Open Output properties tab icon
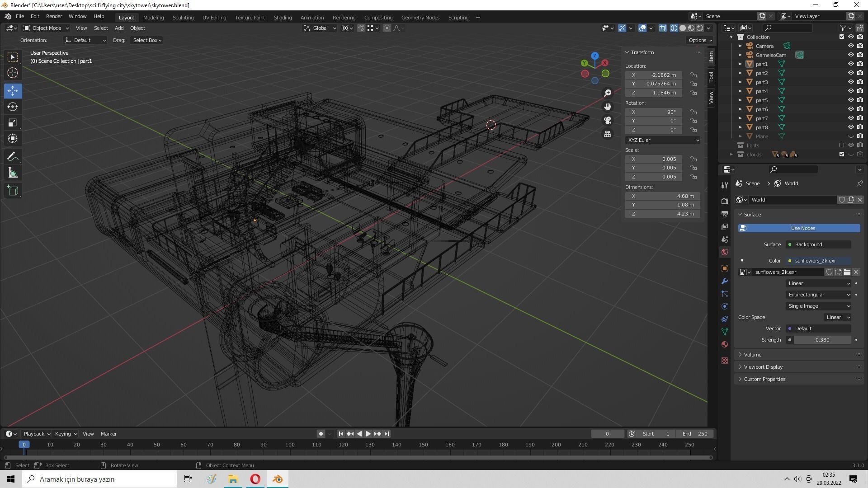This screenshot has width=868, height=488. pos(725,214)
